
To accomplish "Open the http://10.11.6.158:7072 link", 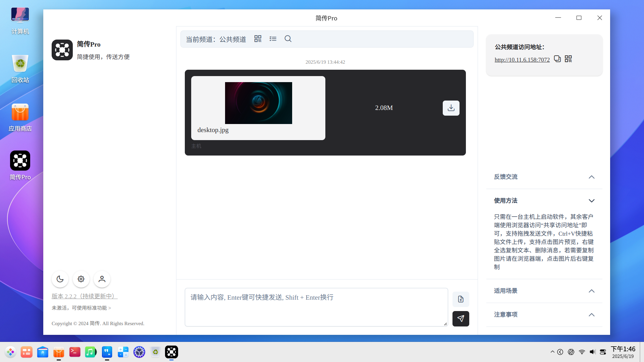I will pos(522,60).
